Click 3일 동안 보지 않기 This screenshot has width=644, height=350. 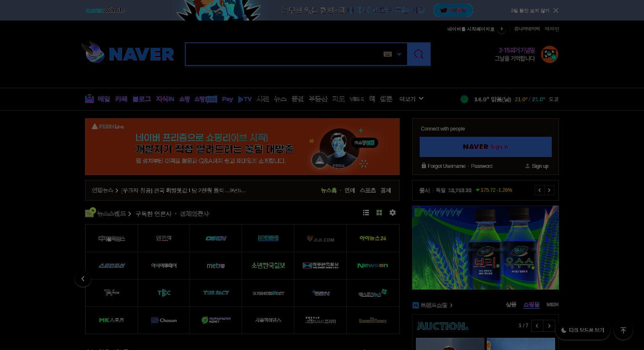click(530, 10)
